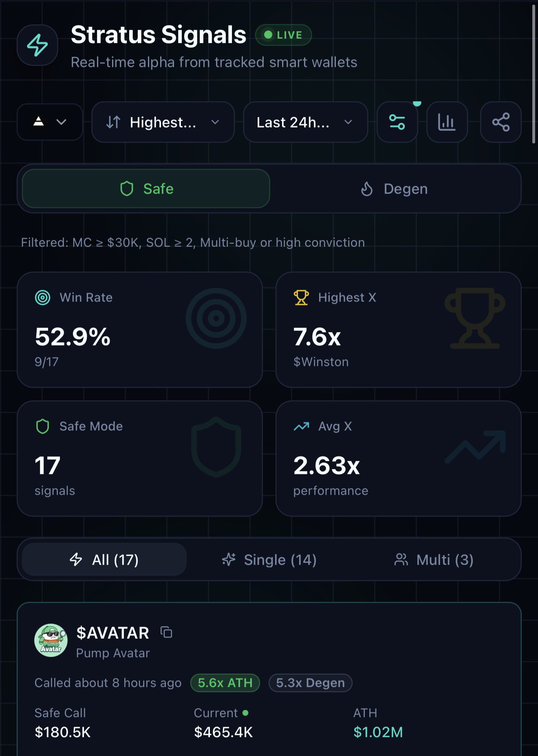
Task: Click the Pump Avatar token image
Action: tap(51, 640)
